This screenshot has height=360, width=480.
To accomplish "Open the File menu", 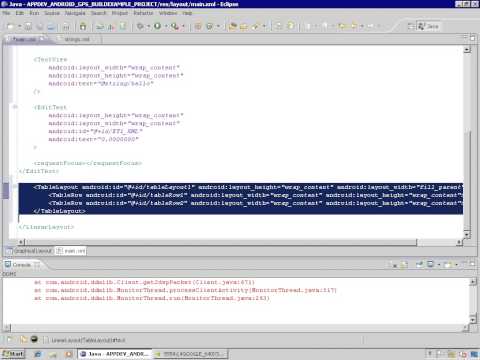I will pos(6,13).
